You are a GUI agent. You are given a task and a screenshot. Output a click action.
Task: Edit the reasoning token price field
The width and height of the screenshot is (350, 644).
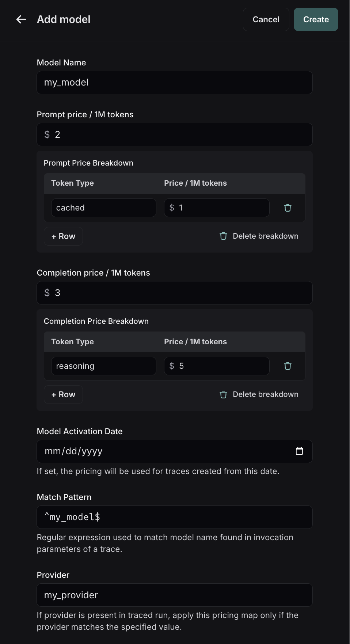(216, 366)
